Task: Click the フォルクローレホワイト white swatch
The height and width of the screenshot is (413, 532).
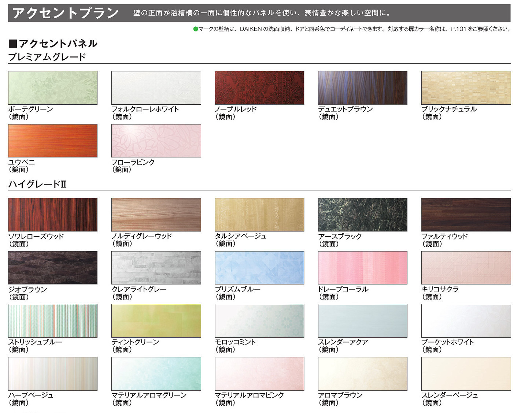Action: click(156, 88)
